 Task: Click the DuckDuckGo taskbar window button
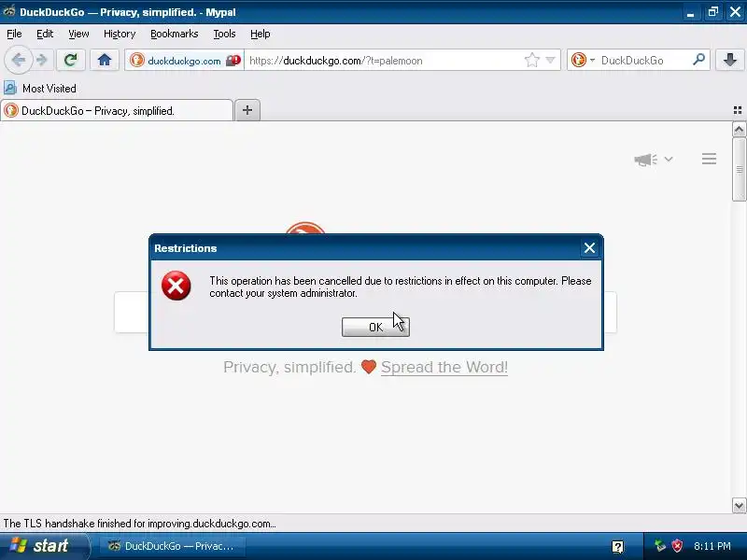click(x=173, y=546)
